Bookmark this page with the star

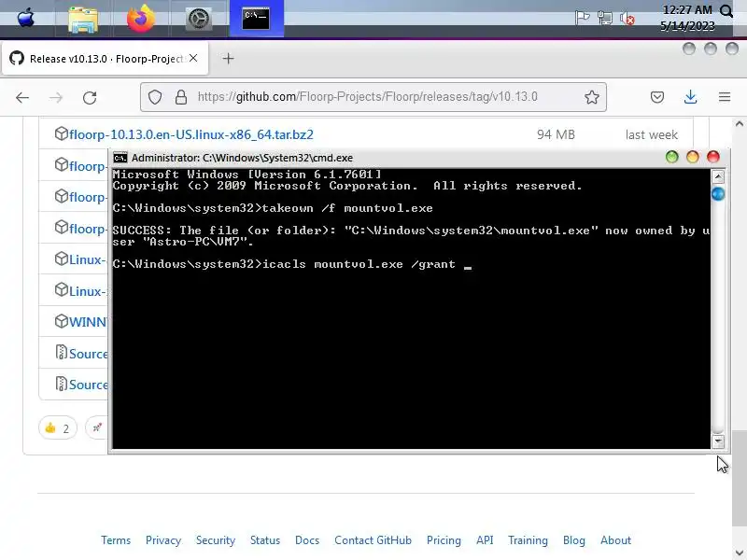(x=592, y=97)
